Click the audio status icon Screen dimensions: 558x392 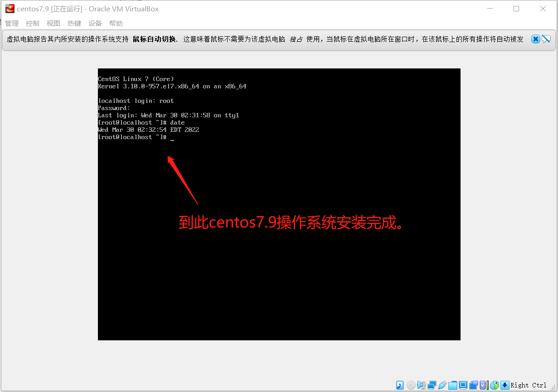click(x=422, y=385)
